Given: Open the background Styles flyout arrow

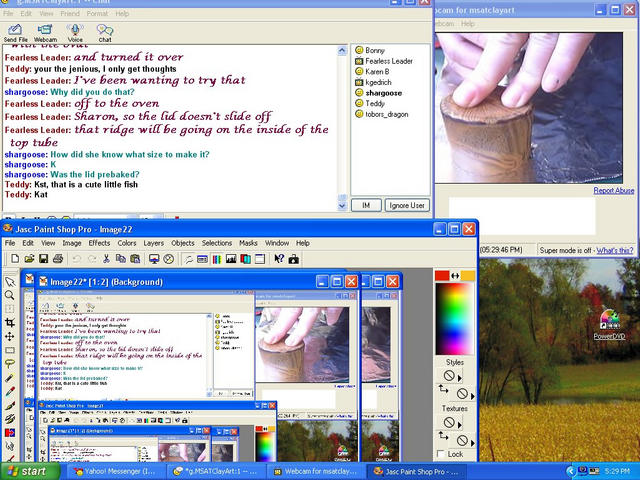Looking at the screenshot, I should coord(472,396).
